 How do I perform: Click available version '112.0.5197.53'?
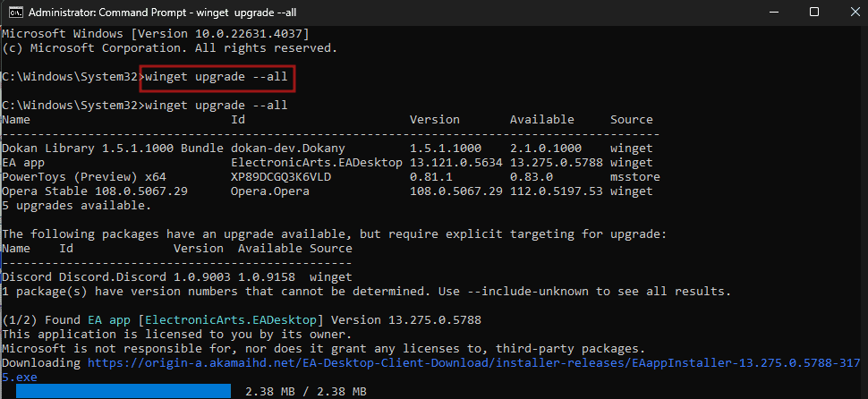(x=557, y=191)
